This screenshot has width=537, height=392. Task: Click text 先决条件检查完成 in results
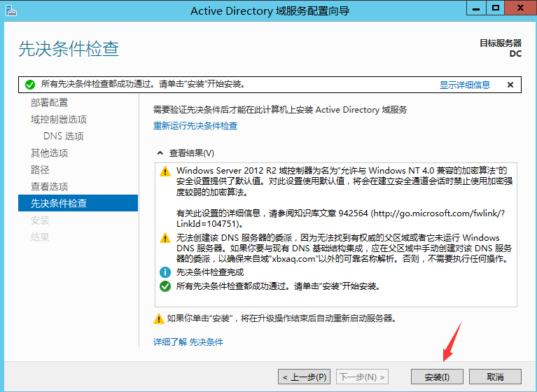click(x=210, y=272)
